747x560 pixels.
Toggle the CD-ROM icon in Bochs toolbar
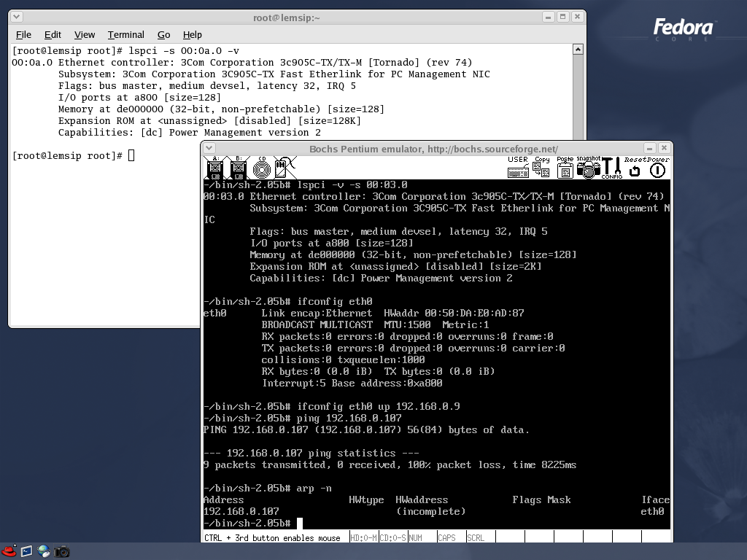262,168
